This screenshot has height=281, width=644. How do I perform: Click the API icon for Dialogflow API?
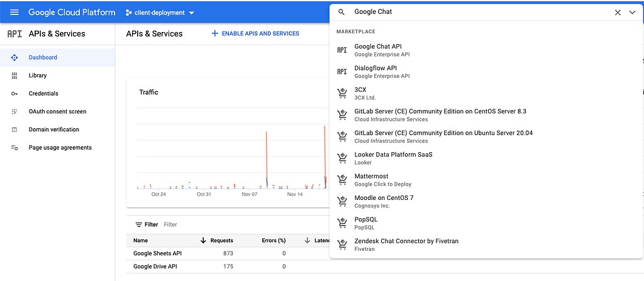tap(341, 72)
